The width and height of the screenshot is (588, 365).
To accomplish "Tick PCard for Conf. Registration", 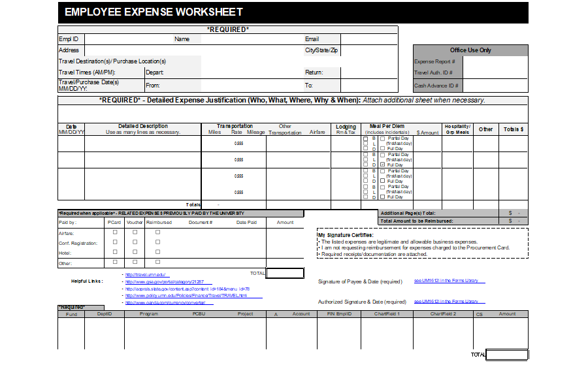I will tap(115, 242).
